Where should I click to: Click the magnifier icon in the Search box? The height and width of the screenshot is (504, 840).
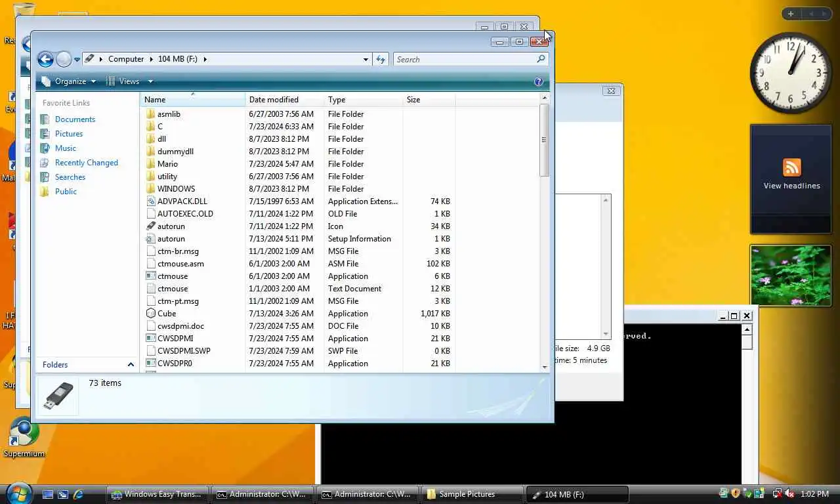tap(541, 59)
